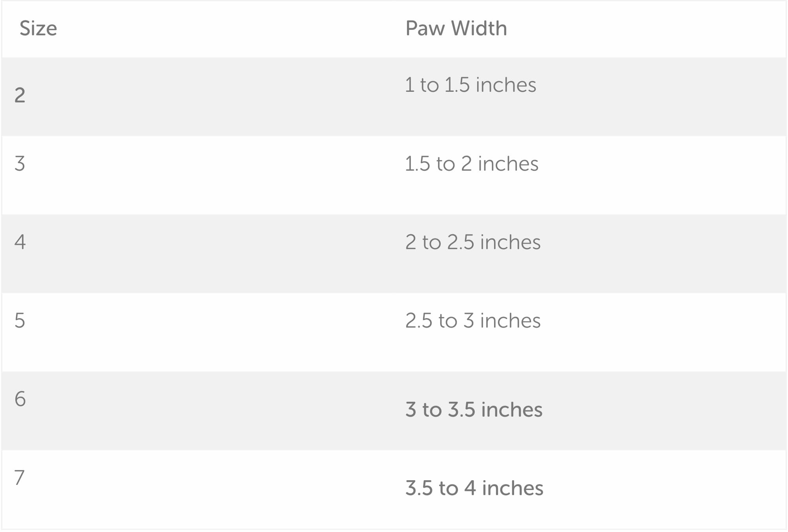Highlight the white row for size 5
The height and width of the screenshot is (532, 788).
tap(235, 332)
